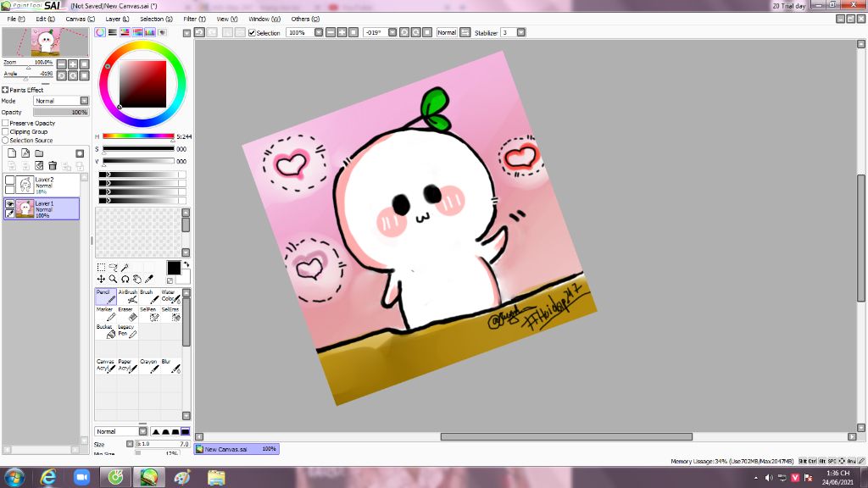
Task: Select the Pencil tool
Action: (106, 297)
